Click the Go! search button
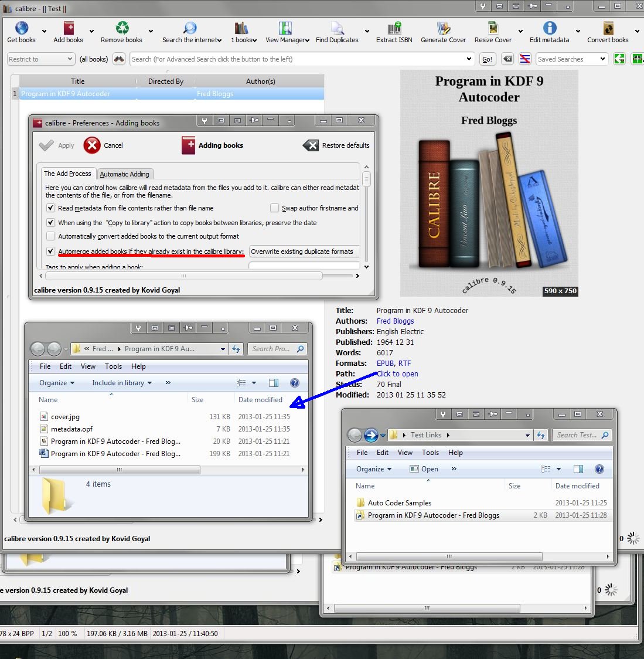 488,59
